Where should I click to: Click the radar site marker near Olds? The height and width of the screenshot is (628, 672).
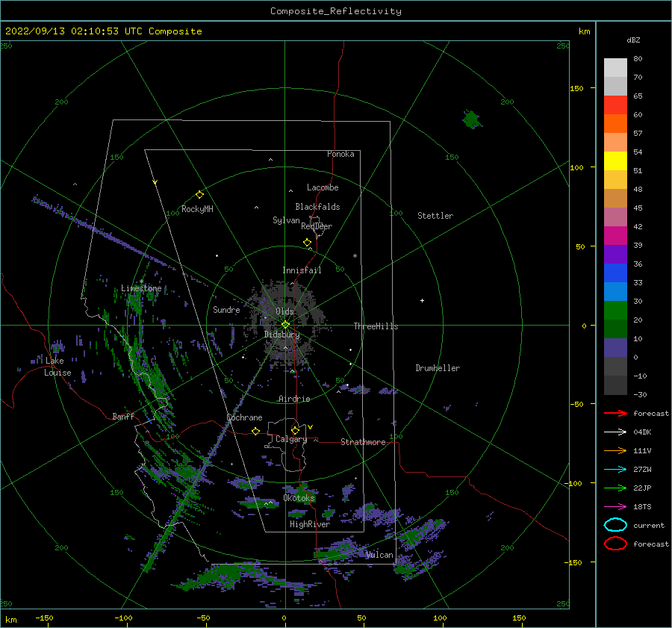pos(285,325)
